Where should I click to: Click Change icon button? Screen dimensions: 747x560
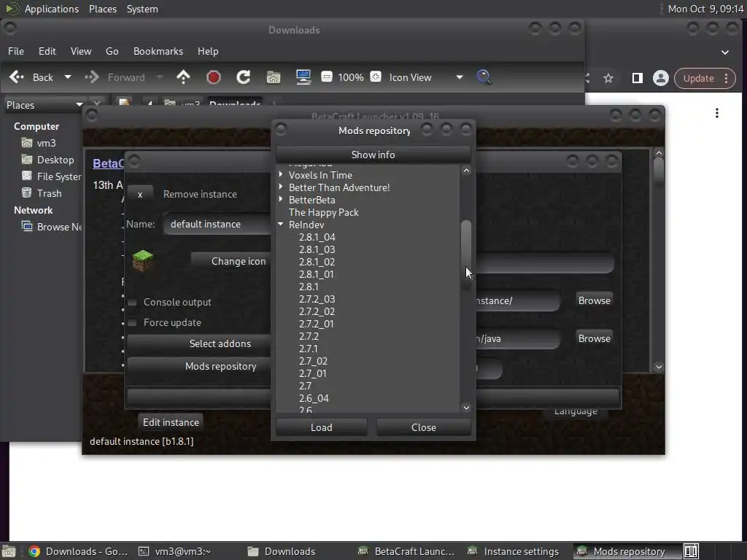pos(231,262)
